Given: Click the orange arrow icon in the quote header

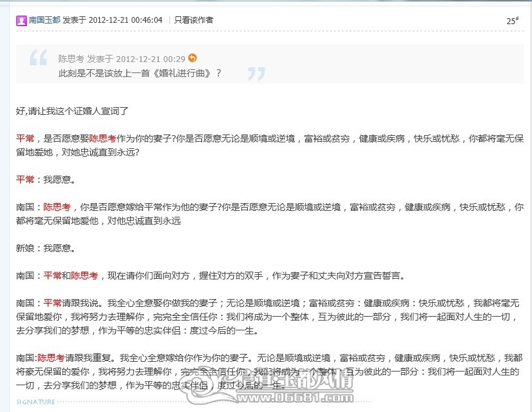Looking at the screenshot, I should [192, 58].
